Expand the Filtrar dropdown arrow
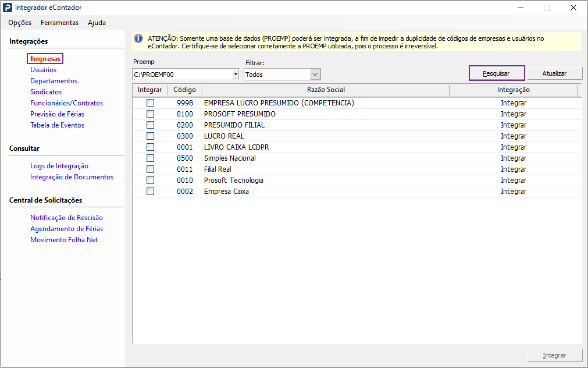The height and width of the screenshot is (368, 588). coord(315,75)
